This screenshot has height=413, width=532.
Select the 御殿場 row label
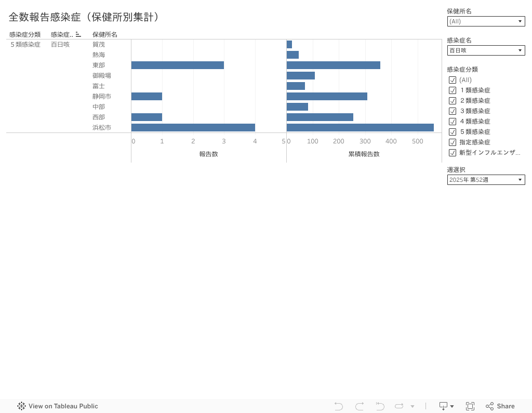click(102, 76)
